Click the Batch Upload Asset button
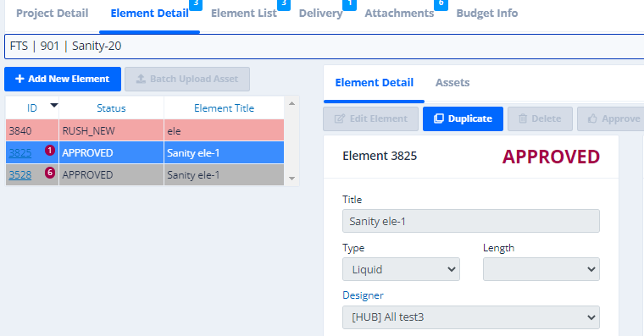Viewport: 644px width, 336px height. pos(187,79)
